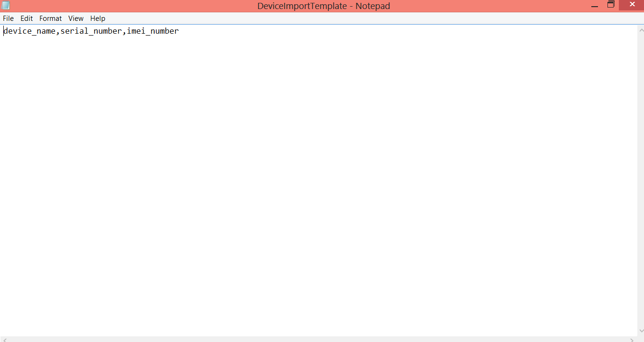Open the File menu
The height and width of the screenshot is (342, 644).
pyautogui.click(x=8, y=18)
